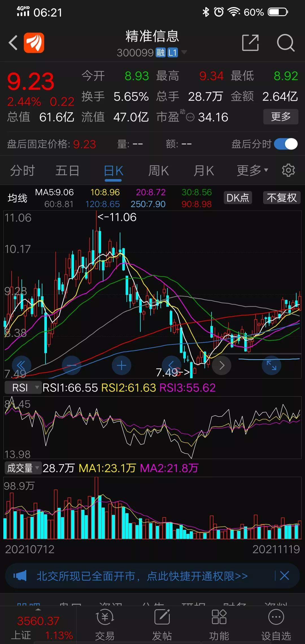Move chart right one step
This screenshot has width=305, height=644.
click(x=222, y=365)
